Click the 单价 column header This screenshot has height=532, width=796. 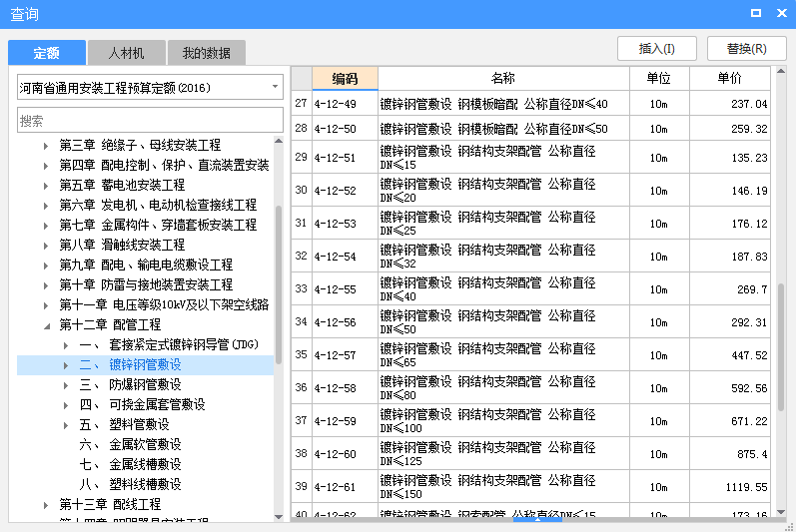[x=729, y=78]
